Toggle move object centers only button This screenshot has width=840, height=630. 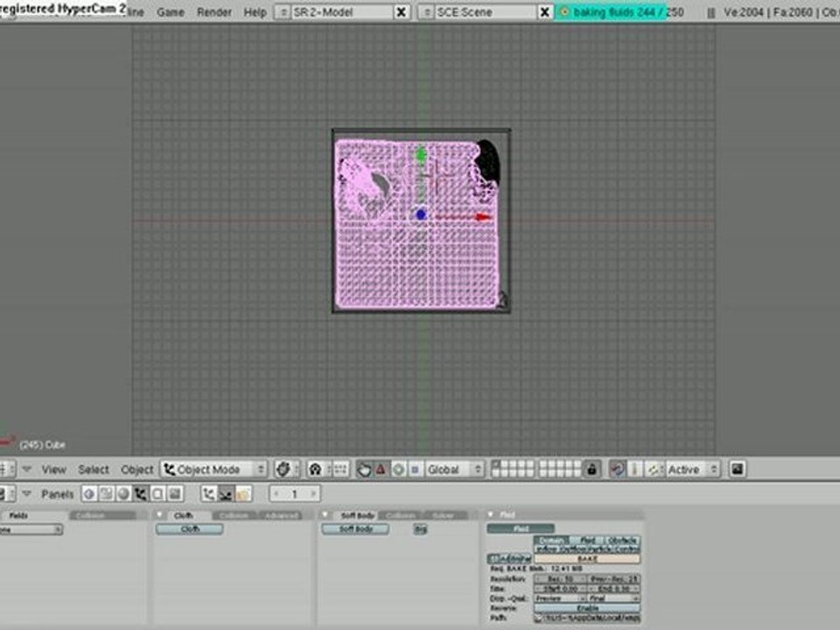click(340, 469)
